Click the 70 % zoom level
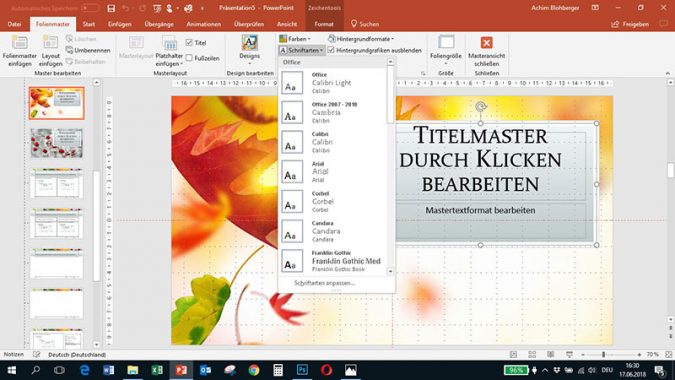This screenshot has width=675, height=380. (653, 354)
